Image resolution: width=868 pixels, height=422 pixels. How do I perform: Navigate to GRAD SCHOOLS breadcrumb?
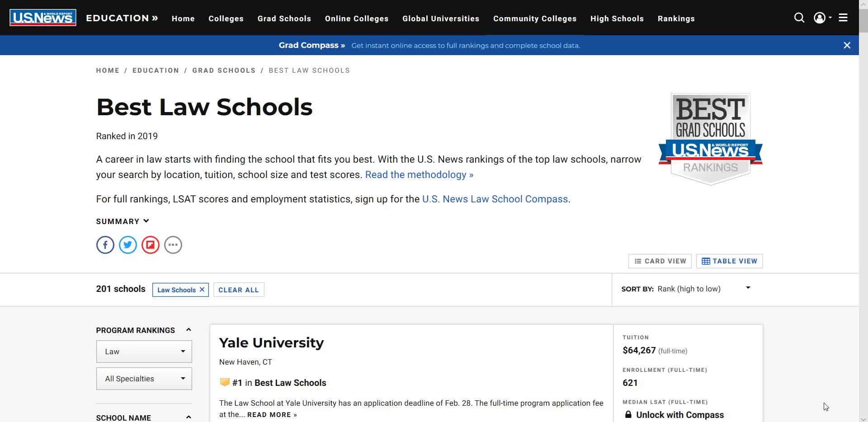(x=224, y=70)
